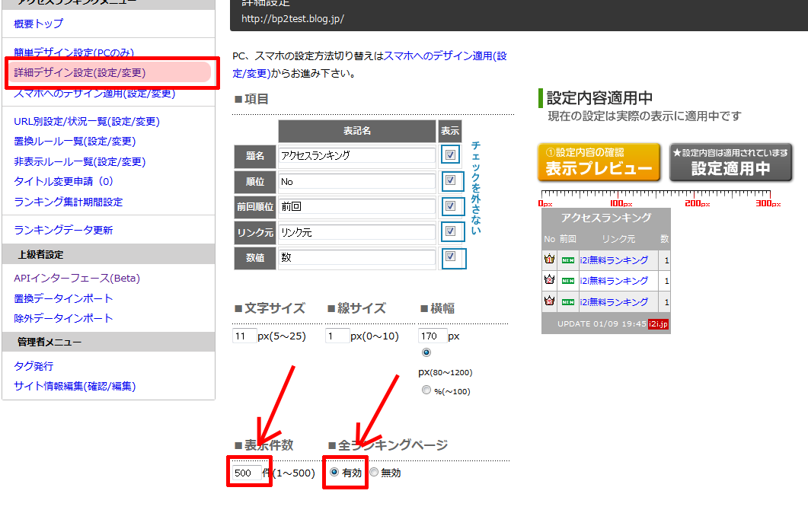Click the 表示件数 input field showing 500

coord(245,473)
